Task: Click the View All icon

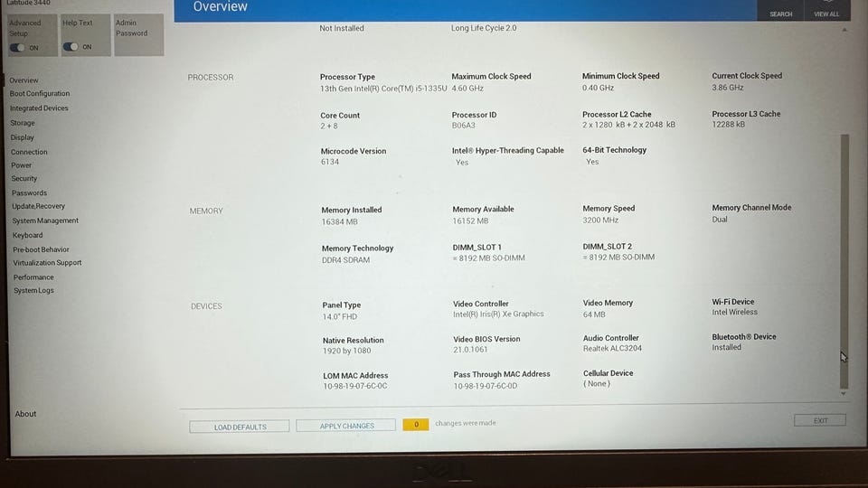Action: [x=826, y=9]
